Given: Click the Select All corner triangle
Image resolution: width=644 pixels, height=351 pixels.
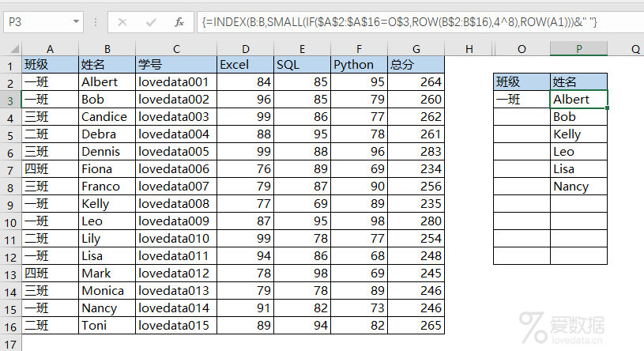Looking at the screenshot, I should pos(14,49).
